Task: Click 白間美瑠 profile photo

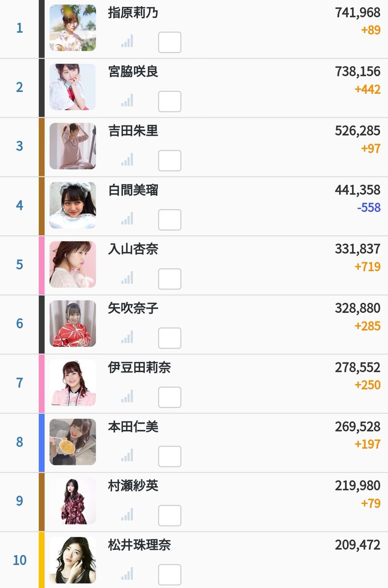Action: 73,205
